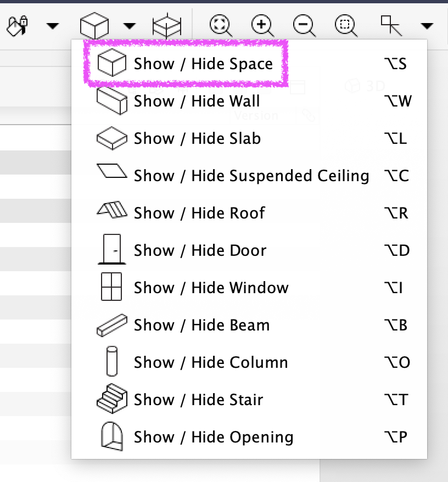Pick Show / Hide Opening item
The width and height of the screenshot is (448, 482).
point(249,437)
